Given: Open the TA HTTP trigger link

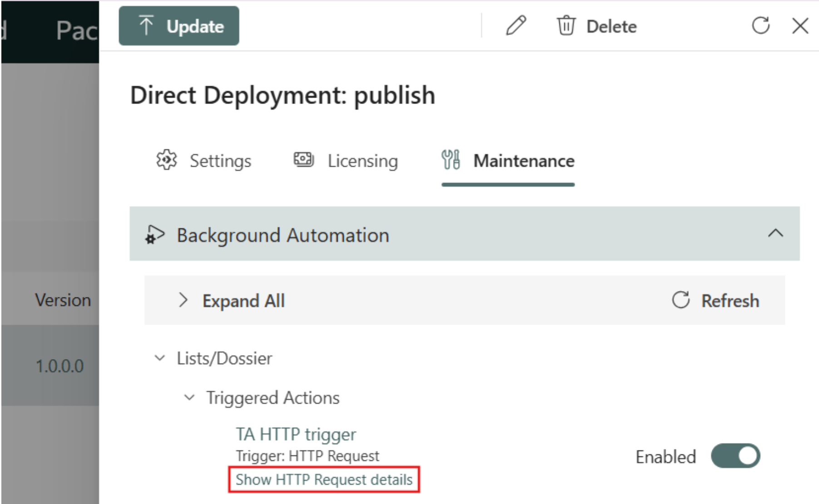Looking at the screenshot, I should [296, 435].
